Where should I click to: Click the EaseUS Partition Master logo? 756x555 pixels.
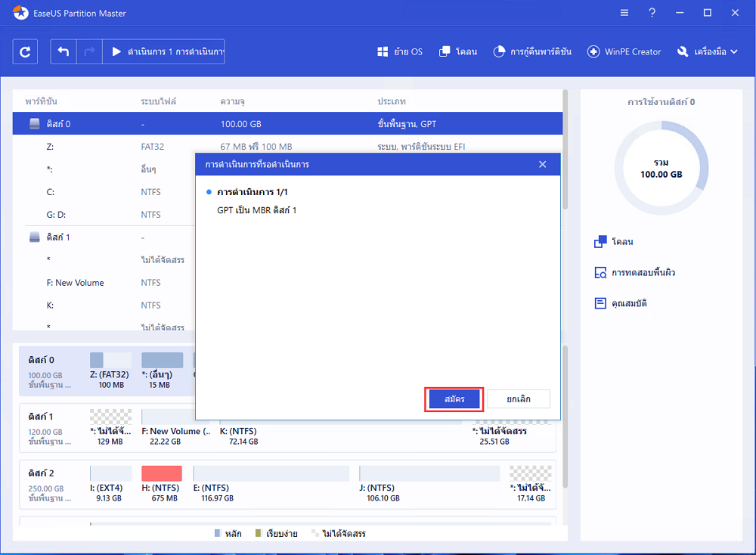pyautogui.click(x=20, y=13)
